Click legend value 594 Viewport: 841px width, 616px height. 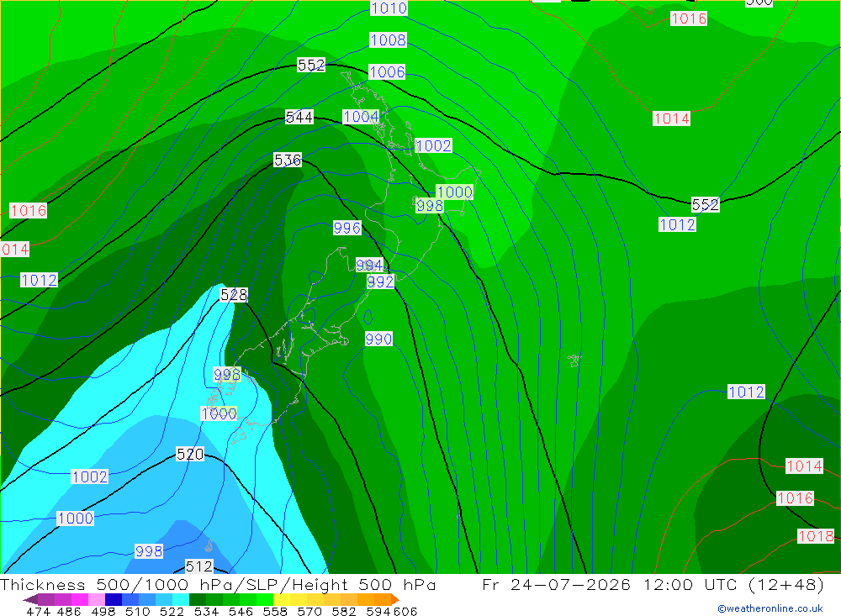coord(378,612)
